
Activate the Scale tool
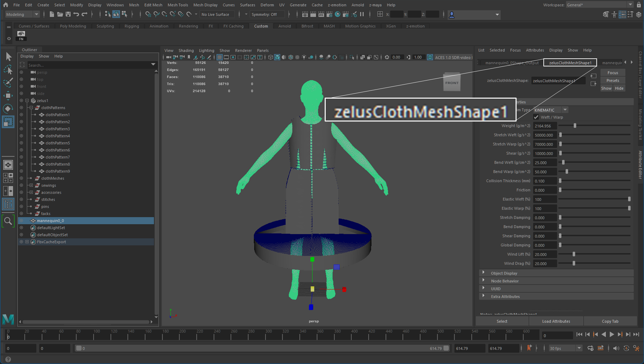(8, 122)
